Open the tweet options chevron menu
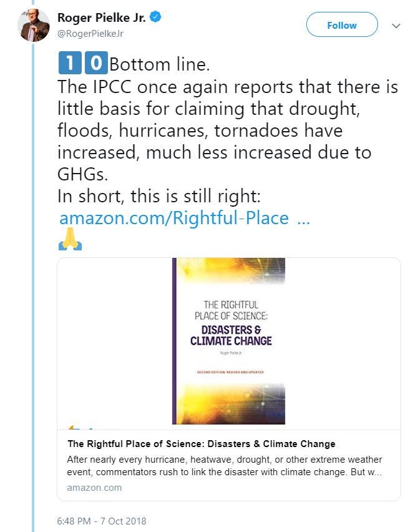 point(396,26)
